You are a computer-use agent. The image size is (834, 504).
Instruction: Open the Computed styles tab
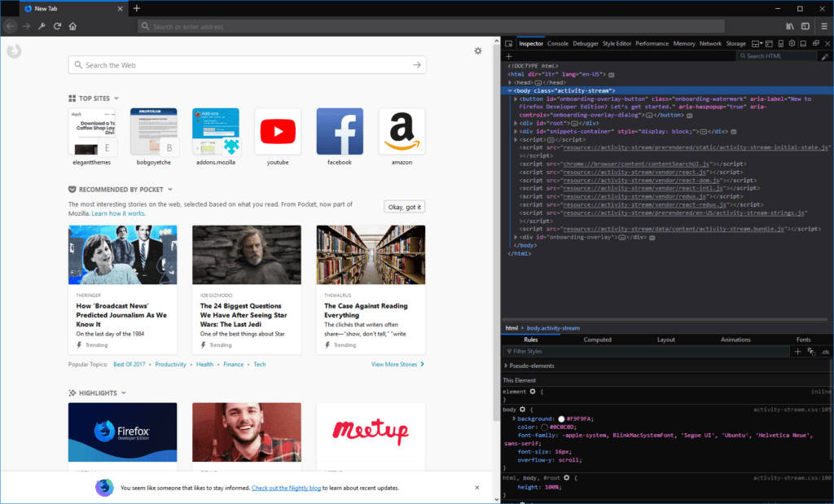[x=598, y=340]
